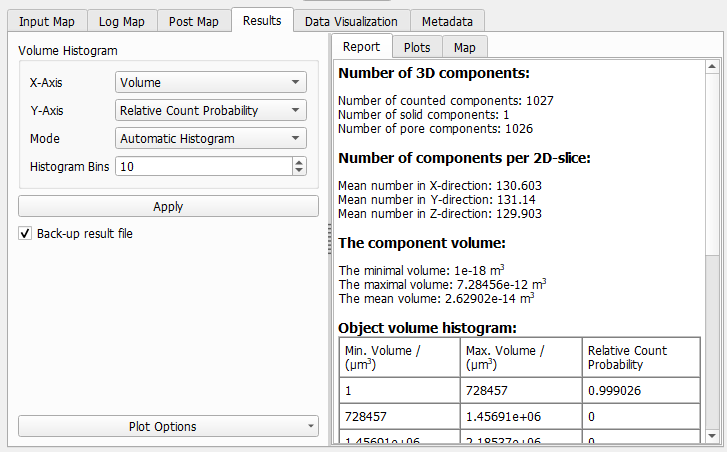Click the 'The mean volume: 2.62902e-14' line
The width and height of the screenshot is (727, 452).
pos(436,298)
